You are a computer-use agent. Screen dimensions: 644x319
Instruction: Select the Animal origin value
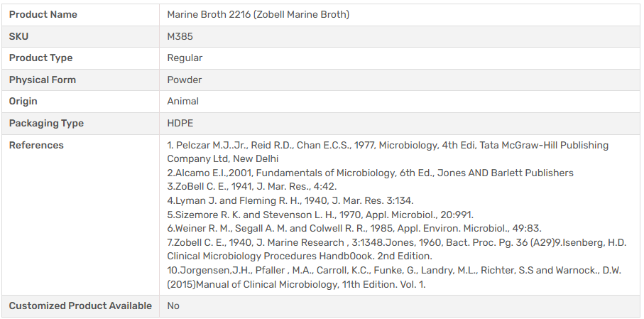pos(182,101)
